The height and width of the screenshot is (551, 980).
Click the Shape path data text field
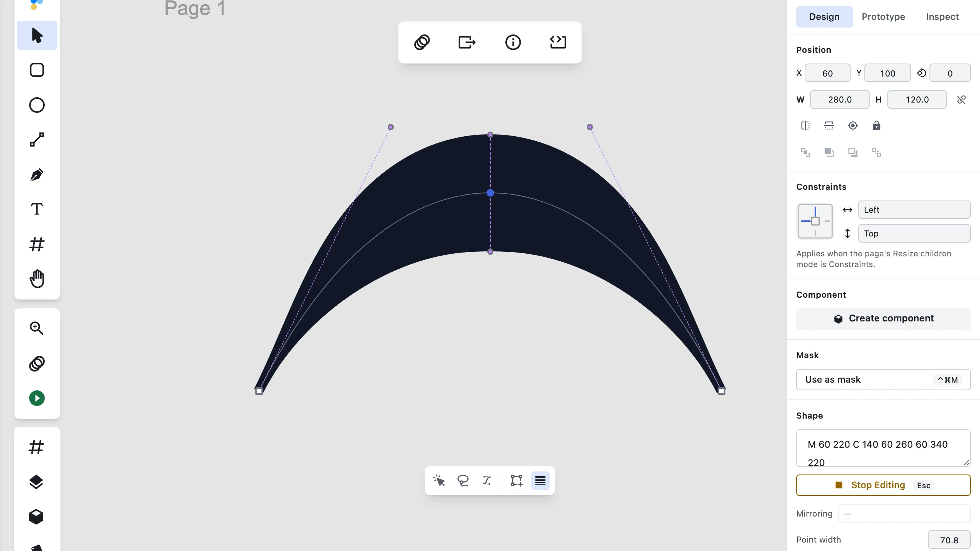(x=883, y=448)
